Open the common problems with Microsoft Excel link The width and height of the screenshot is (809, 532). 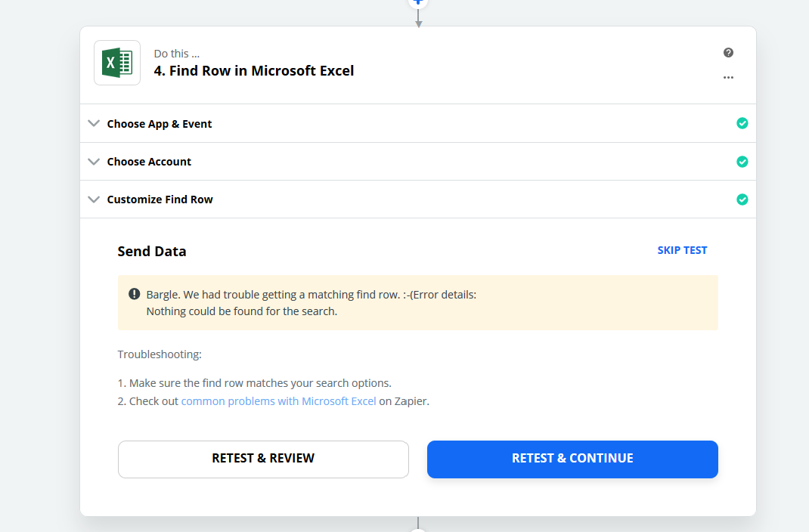(x=278, y=401)
